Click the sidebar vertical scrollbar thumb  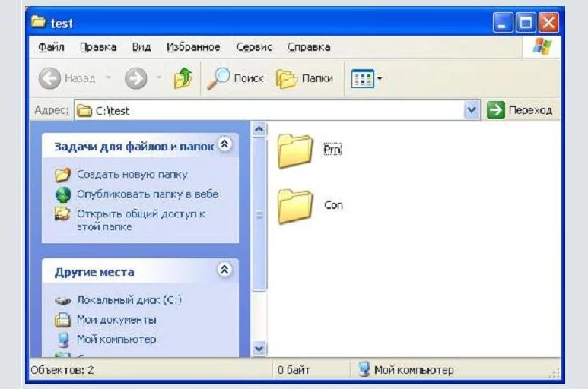(259, 213)
